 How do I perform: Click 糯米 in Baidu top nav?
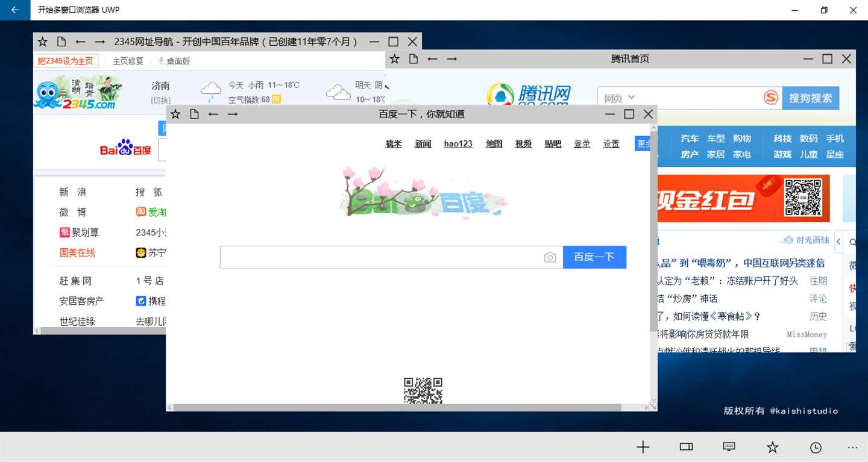pyautogui.click(x=394, y=143)
